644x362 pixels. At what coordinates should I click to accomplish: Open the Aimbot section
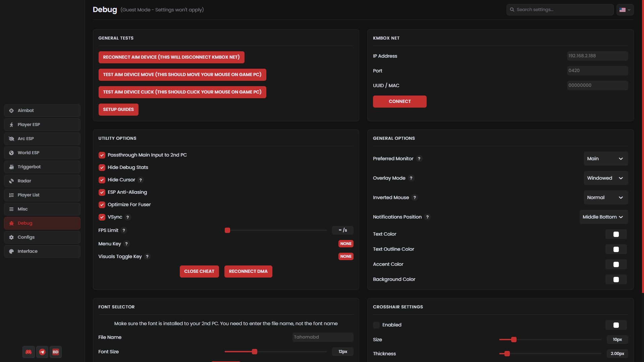[x=42, y=111]
